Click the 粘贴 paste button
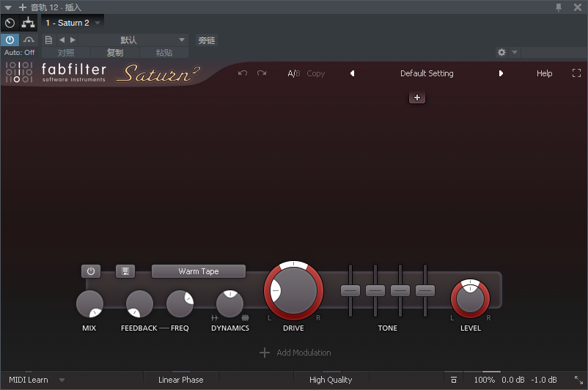 164,53
